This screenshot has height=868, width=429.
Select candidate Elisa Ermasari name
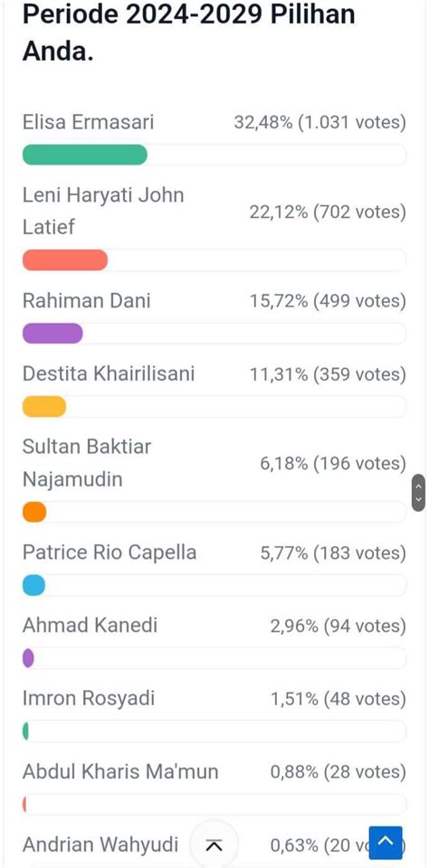[x=88, y=122]
